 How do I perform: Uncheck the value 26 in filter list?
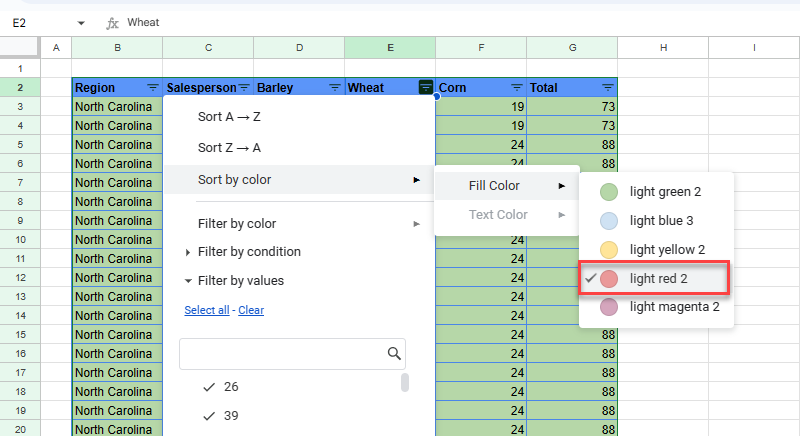[209, 387]
